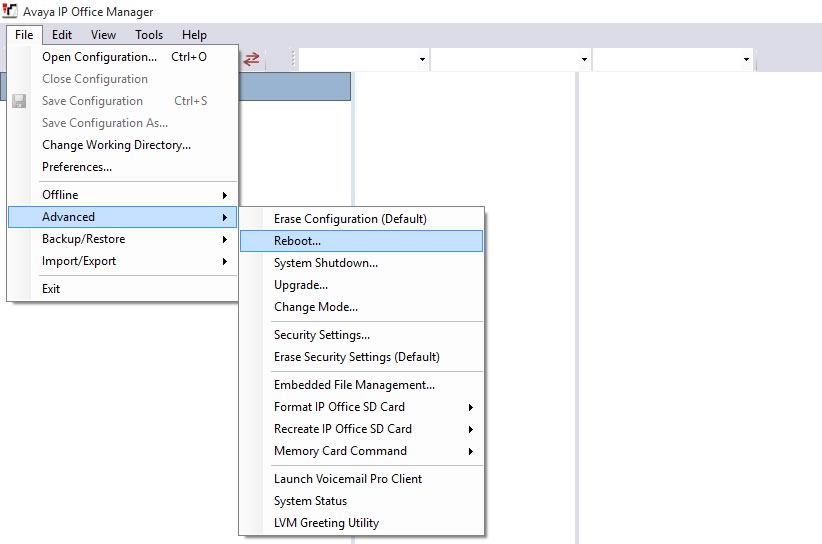Choose Upgrade... from Advanced submenu
The image size is (822, 544).
pos(361,285)
